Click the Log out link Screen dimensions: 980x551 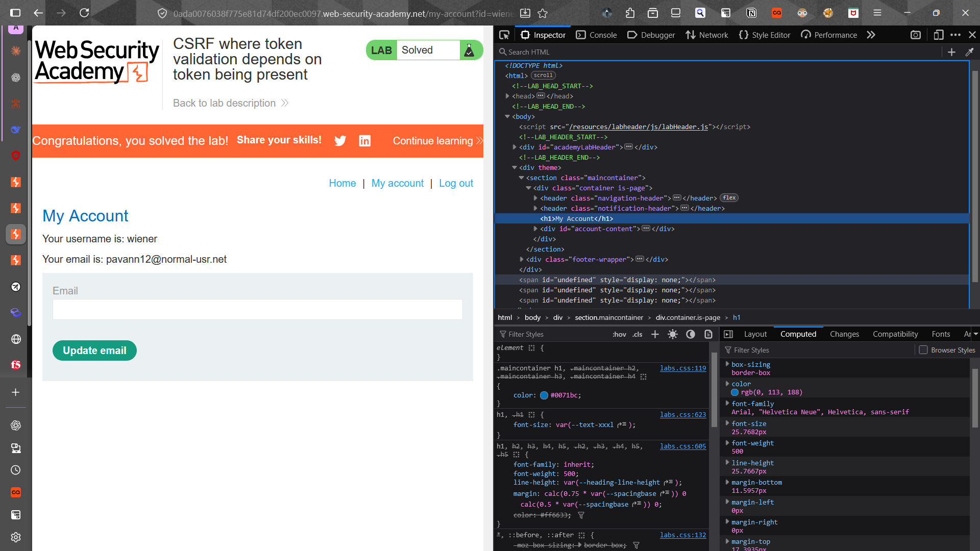pos(456,183)
